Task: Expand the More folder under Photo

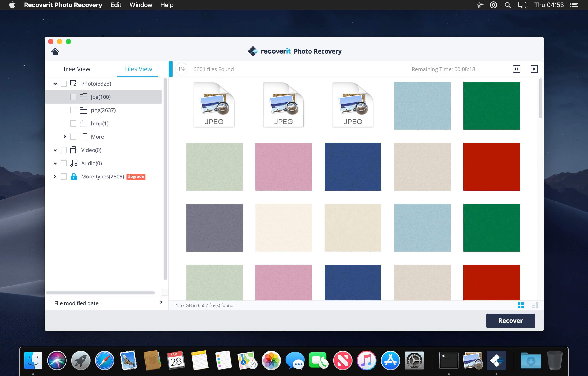Action: point(65,137)
